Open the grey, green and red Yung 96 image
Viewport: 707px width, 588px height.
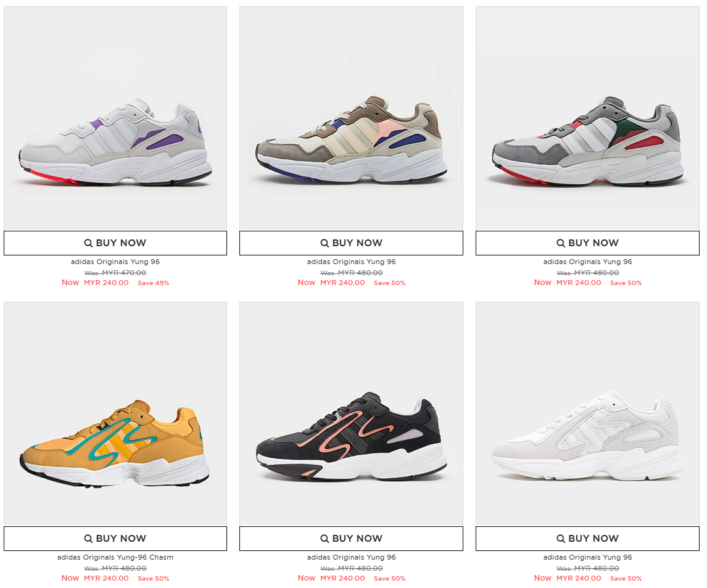[587, 118]
